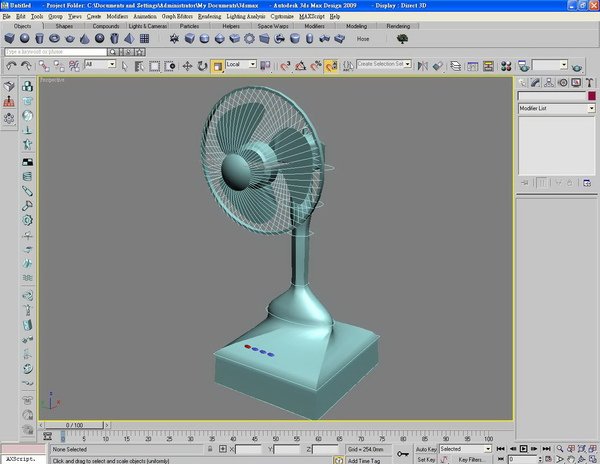The width and height of the screenshot is (600, 464).
Task: Click the Mirror tool
Action: pos(422,66)
